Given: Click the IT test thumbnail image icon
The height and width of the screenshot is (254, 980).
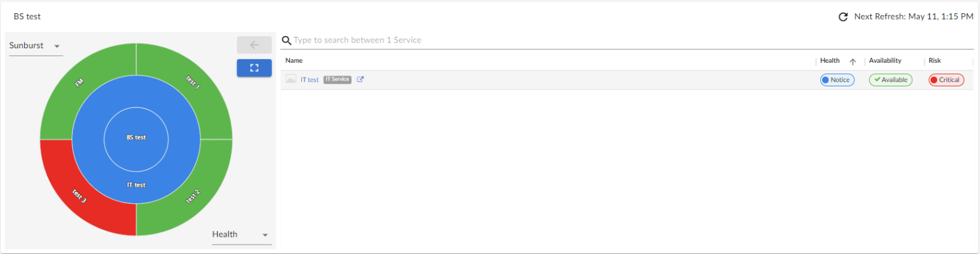Looking at the screenshot, I should [x=291, y=79].
